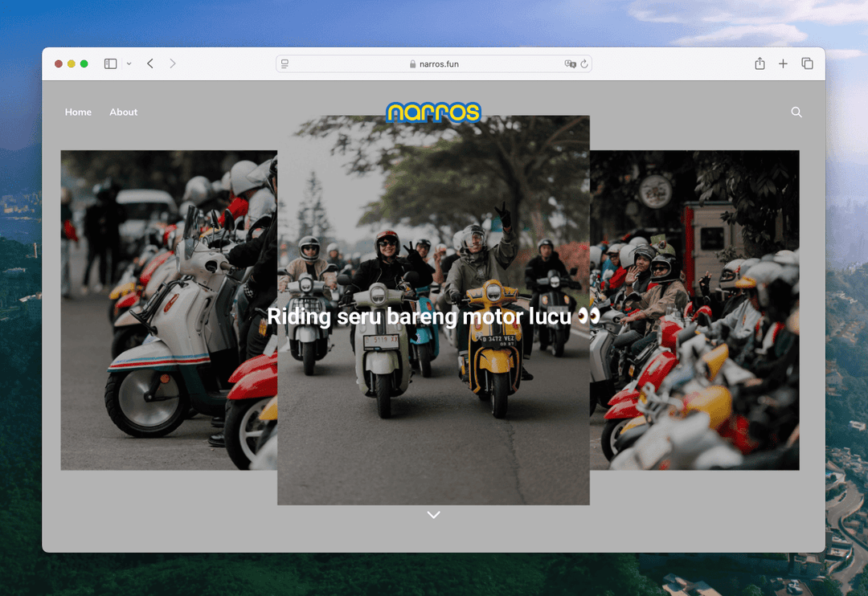Click the forward navigation arrow
868x596 pixels.
click(x=172, y=64)
